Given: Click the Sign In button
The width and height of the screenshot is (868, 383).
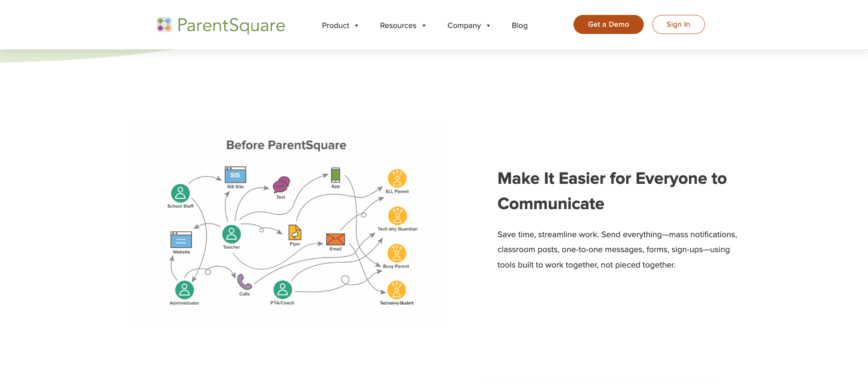Looking at the screenshot, I should click(678, 24).
